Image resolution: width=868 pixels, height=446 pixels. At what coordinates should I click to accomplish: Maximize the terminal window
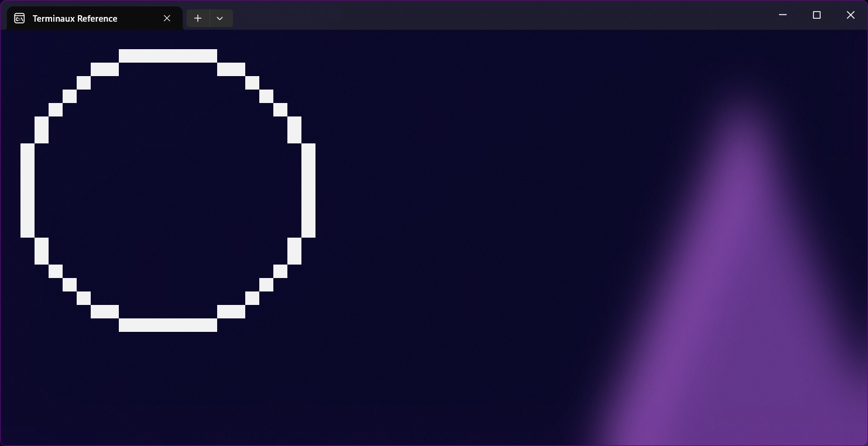(x=816, y=15)
